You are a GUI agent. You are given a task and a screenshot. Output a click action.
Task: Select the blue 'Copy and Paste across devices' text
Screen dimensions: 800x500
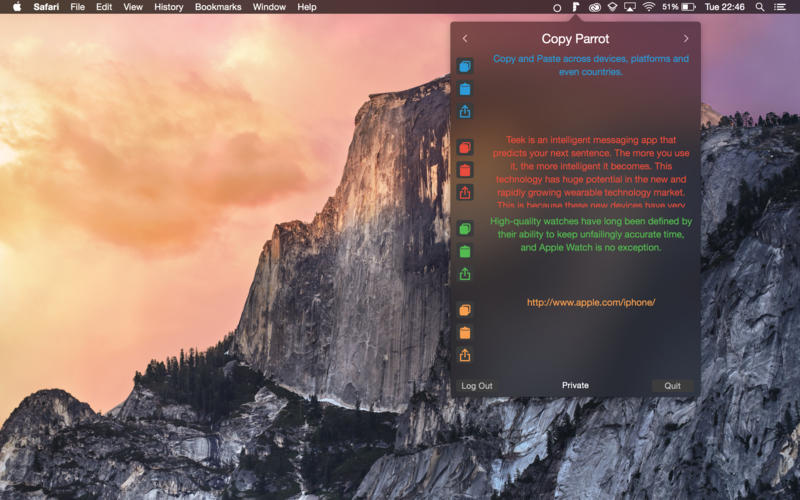pos(591,65)
